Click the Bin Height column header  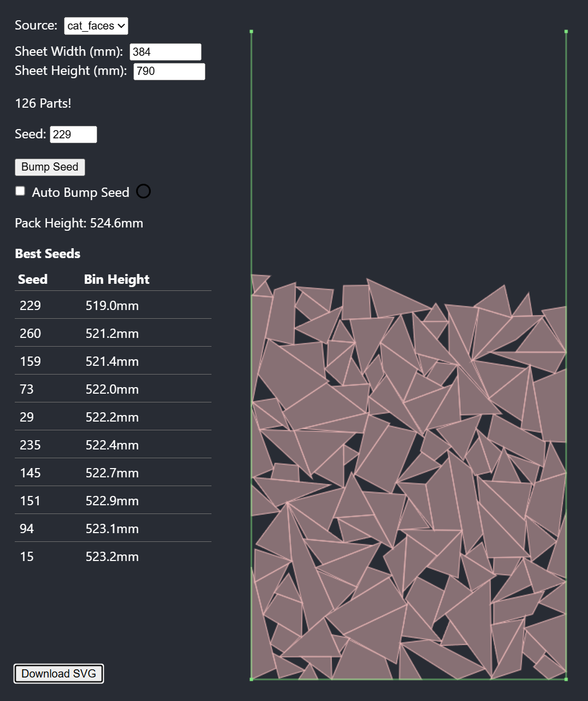point(117,279)
